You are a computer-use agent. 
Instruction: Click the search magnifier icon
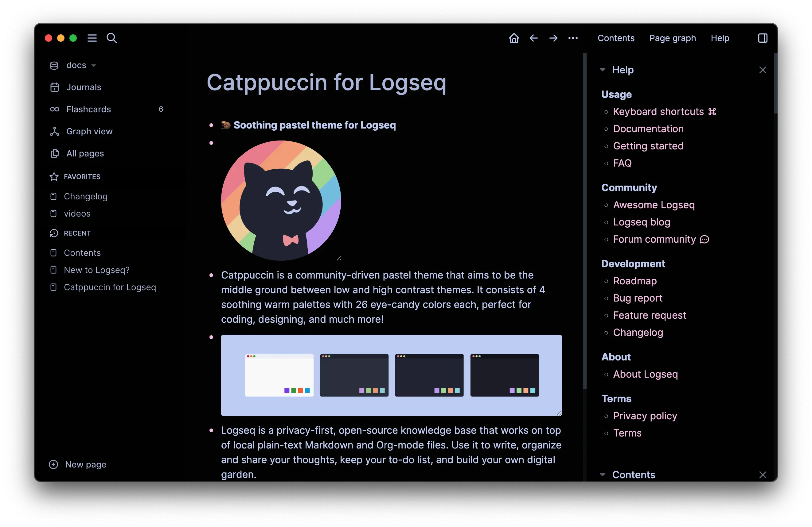111,38
